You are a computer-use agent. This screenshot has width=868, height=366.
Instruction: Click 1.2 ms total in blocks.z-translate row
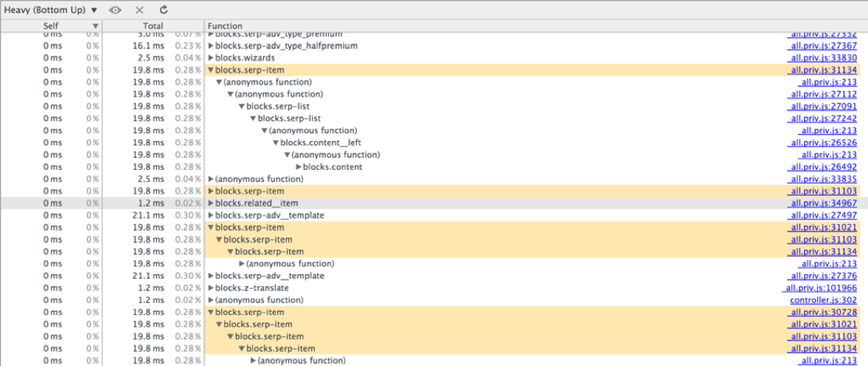[151, 289]
